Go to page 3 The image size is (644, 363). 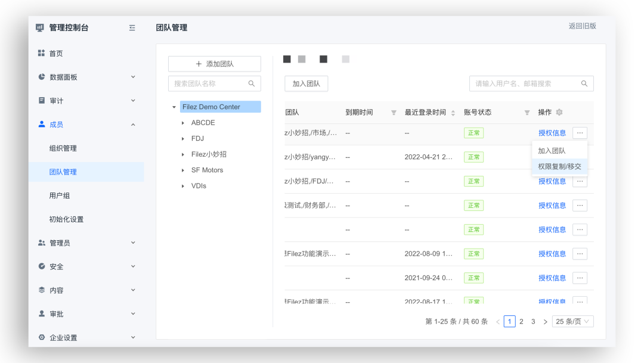(533, 321)
